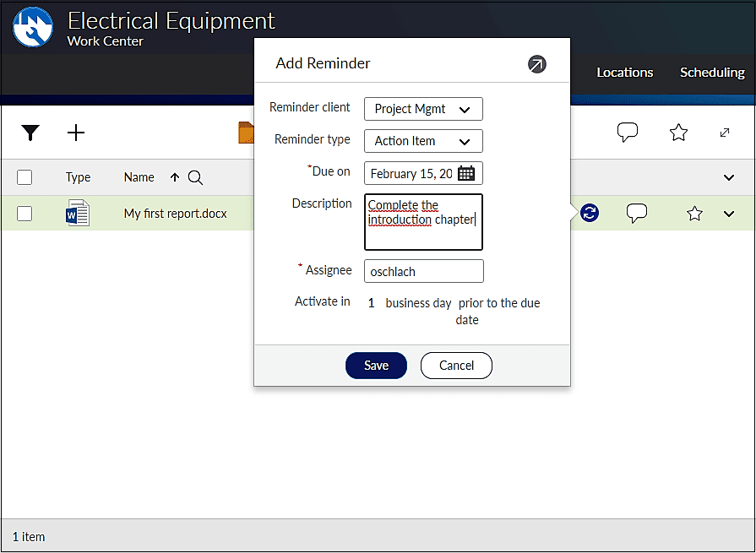Click the Word icon for My first report.docx
The height and width of the screenshot is (553, 756).
tap(77, 213)
